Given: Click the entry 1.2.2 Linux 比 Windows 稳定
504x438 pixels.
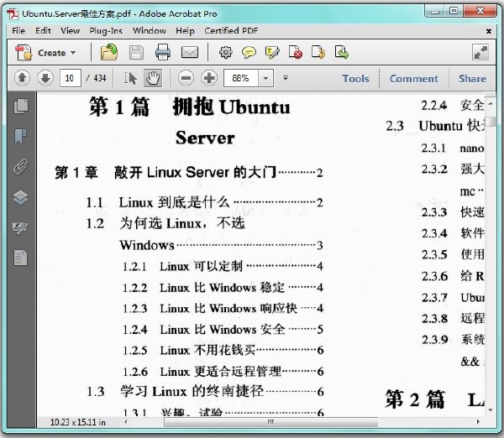Looking at the screenshot, I should pos(223,288).
